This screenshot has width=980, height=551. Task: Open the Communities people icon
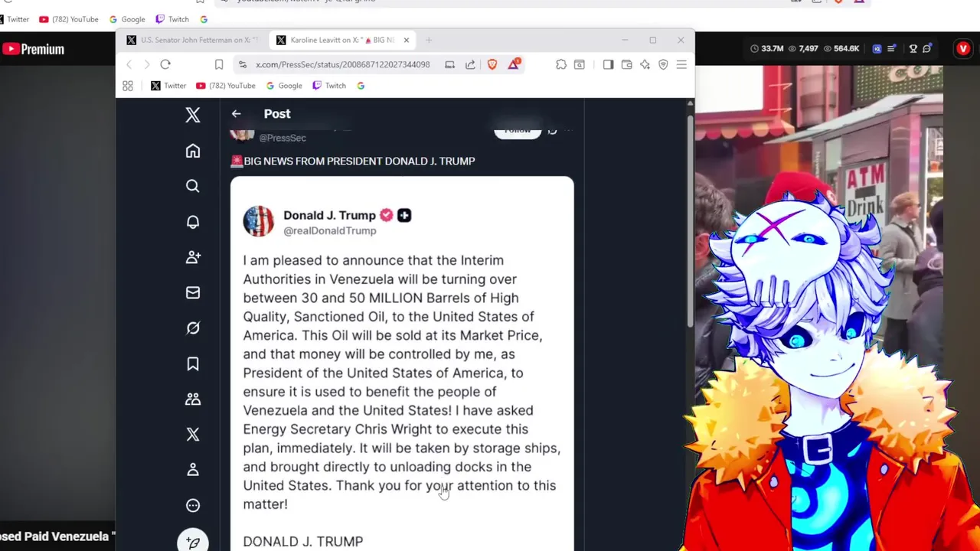pyautogui.click(x=193, y=399)
